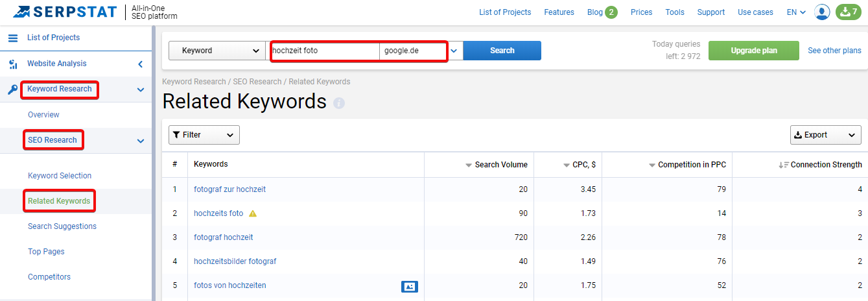
Task: Open Tools in the top navigation
Action: 675,12
